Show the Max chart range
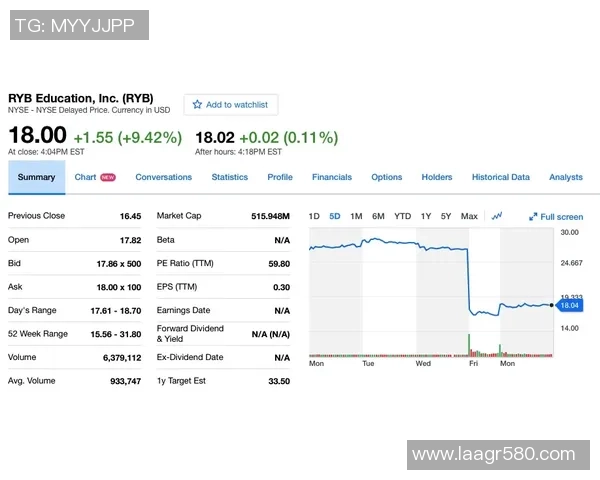This screenshot has height=480, width=600. point(469,216)
